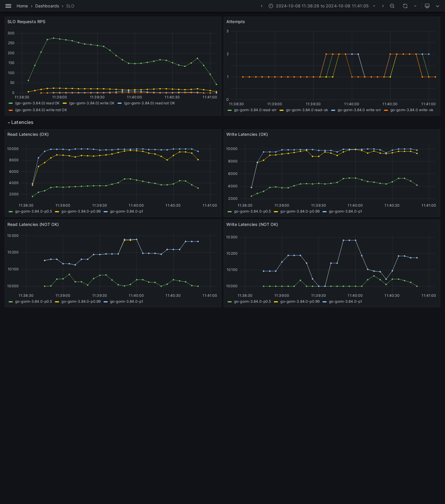Open Read Latencies (OK) panel title

pyautogui.click(x=28, y=134)
